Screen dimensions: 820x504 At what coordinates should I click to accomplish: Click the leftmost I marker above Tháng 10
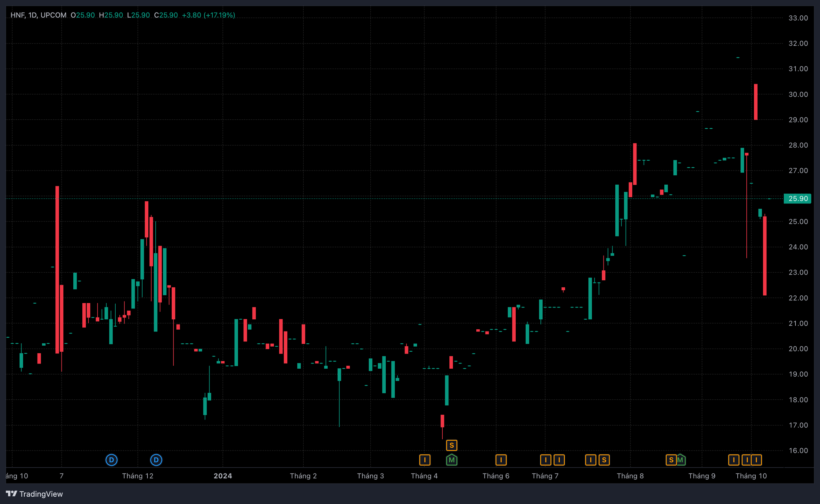click(x=734, y=460)
